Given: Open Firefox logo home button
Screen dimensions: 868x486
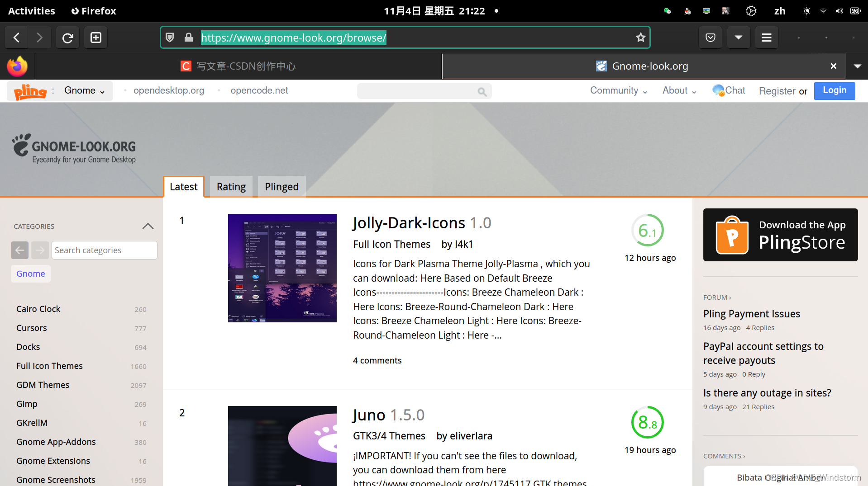Looking at the screenshot, I should coord(17,66).
